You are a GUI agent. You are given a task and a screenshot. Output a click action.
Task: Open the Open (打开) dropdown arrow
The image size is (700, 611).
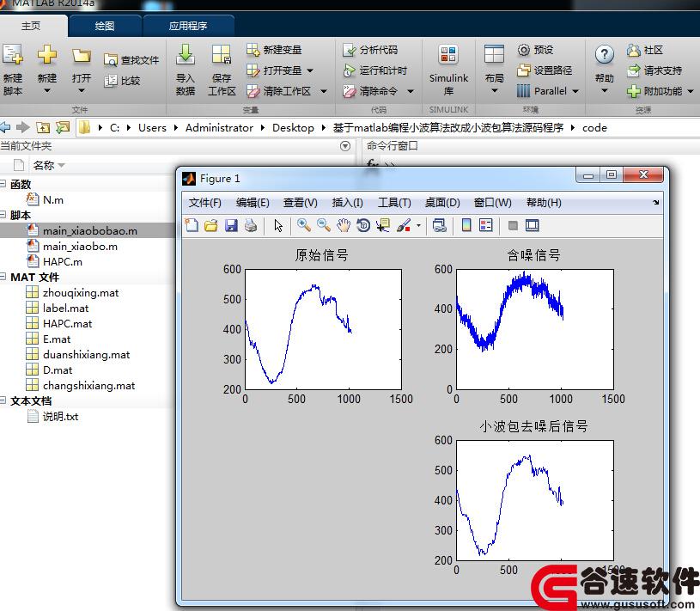click(82, 91)
